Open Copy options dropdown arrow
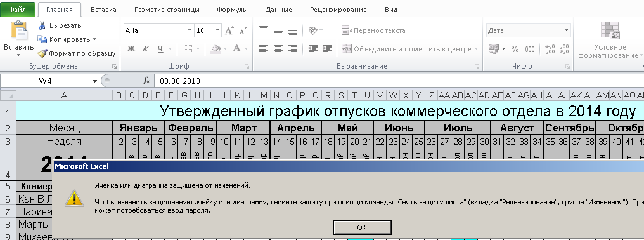This screenshot has width=644, height=240. click(x=95, y=39)
